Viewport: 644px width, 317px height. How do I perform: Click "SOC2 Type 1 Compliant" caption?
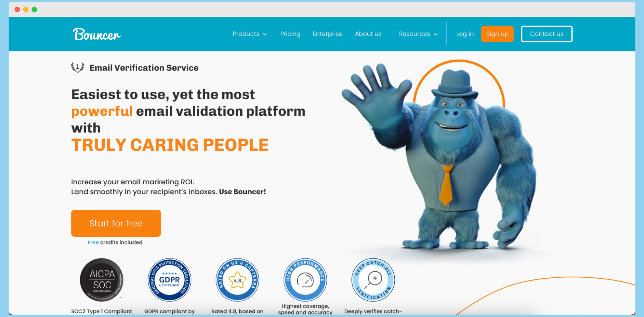(x=101, y=311)
